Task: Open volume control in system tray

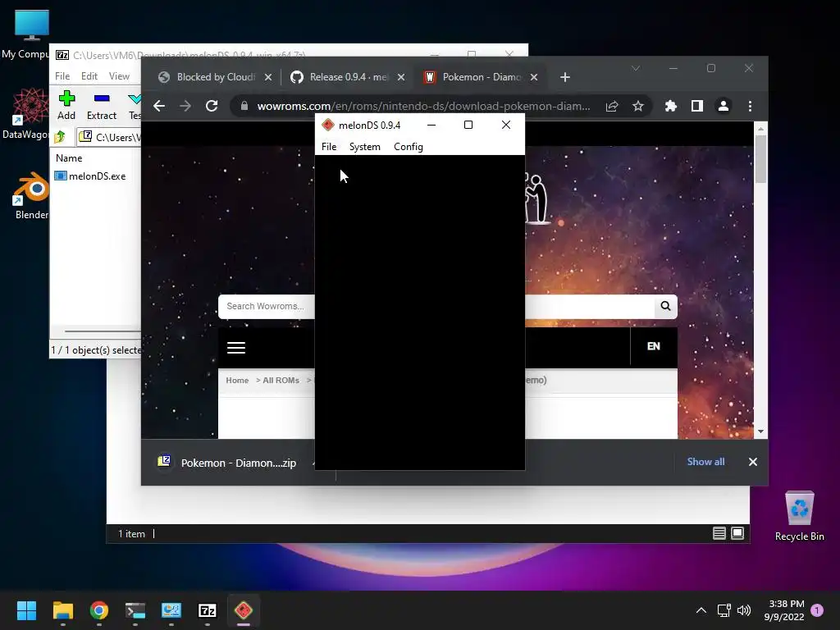Action: click(743, 610)
